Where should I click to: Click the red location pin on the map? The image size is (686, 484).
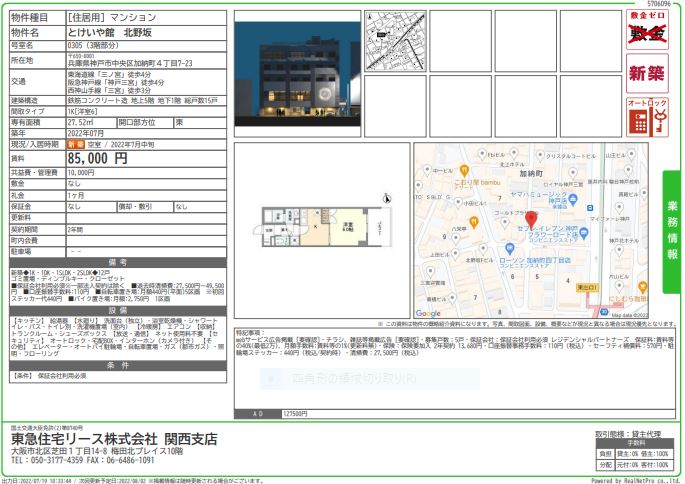tap(531, 219)
